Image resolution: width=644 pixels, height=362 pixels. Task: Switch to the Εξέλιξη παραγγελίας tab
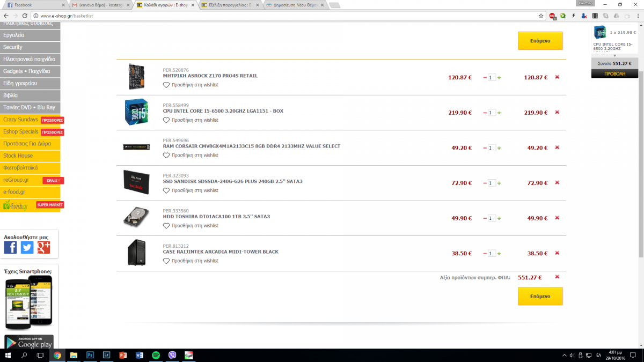[229, 5]
